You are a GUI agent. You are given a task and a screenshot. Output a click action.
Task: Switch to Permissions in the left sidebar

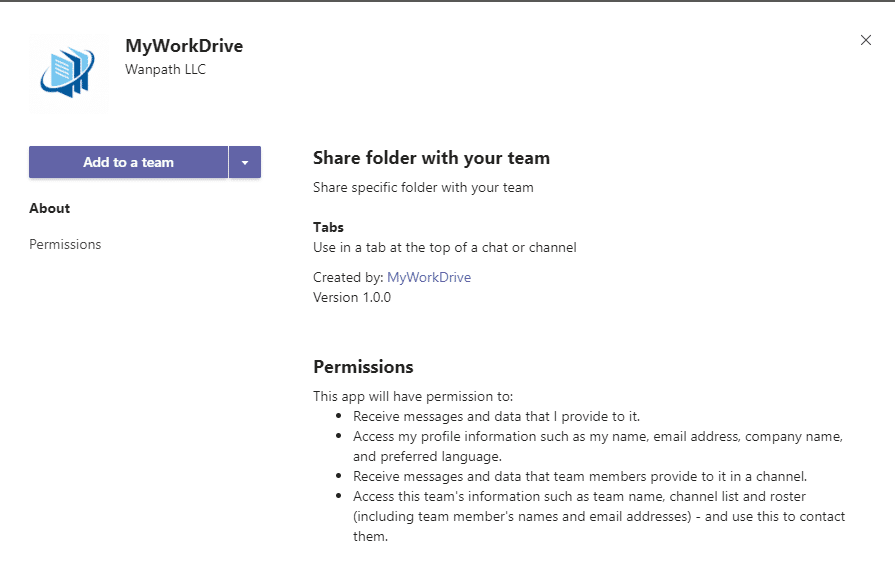(x=65, y=244)
